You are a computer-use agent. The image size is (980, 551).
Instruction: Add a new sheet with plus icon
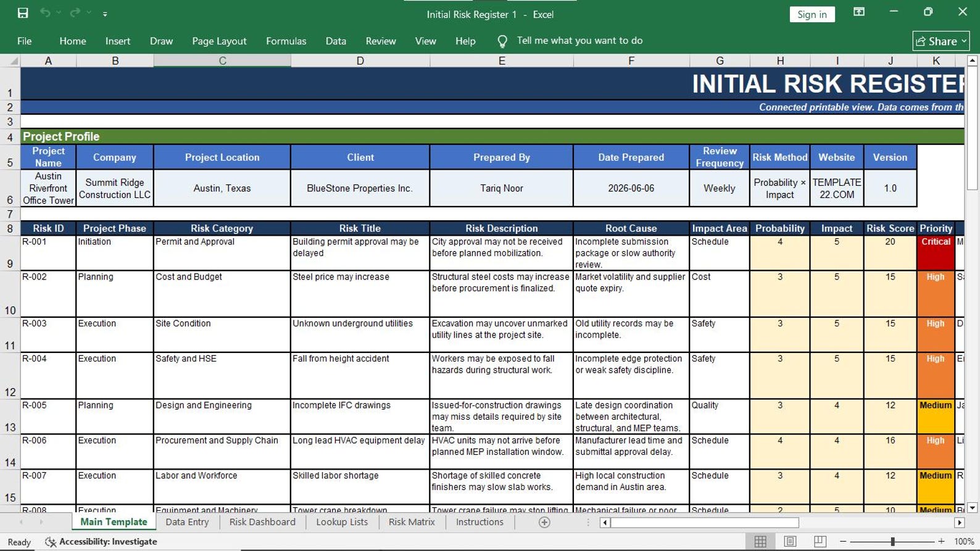pos(544,522)
